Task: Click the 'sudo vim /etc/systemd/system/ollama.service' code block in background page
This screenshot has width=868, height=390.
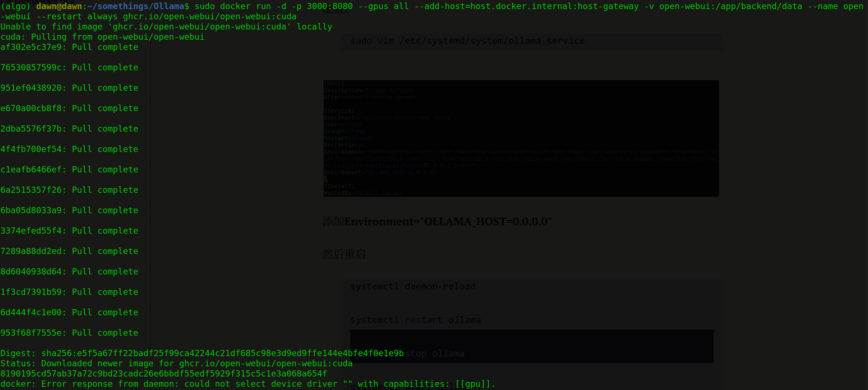Action: (x=532, y=42)
